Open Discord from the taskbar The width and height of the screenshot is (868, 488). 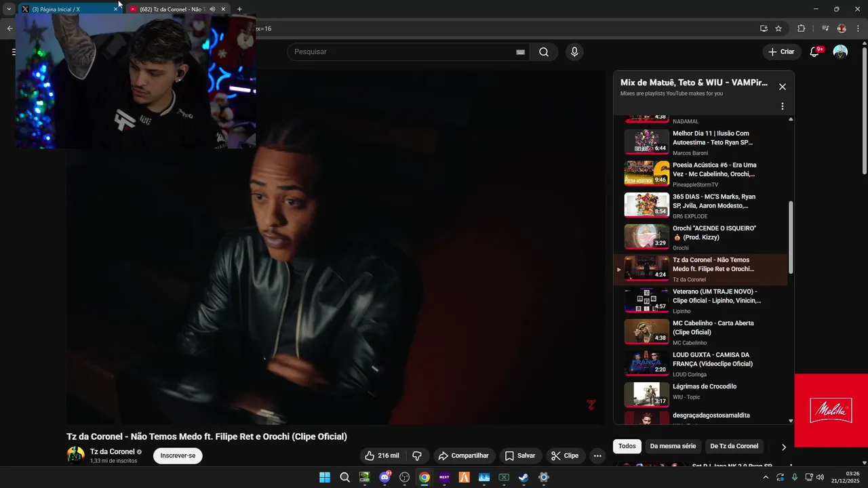click(385, 477)
